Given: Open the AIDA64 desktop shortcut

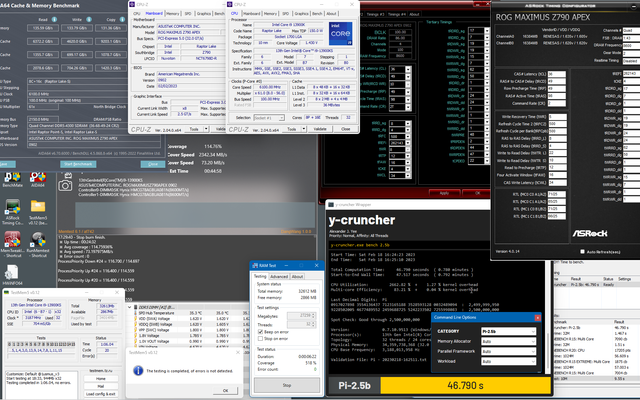Looking at the screenshot, I should point(38,178).
